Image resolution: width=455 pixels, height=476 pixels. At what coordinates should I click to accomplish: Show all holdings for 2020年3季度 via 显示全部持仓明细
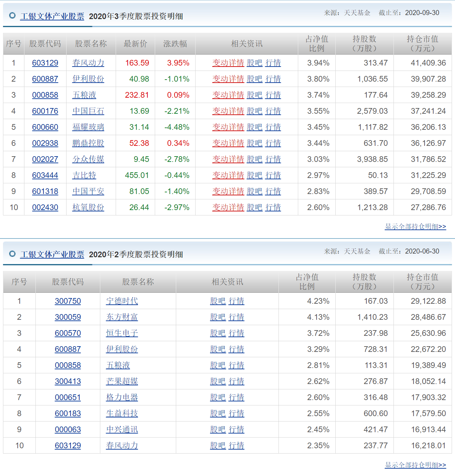[415, 226]
